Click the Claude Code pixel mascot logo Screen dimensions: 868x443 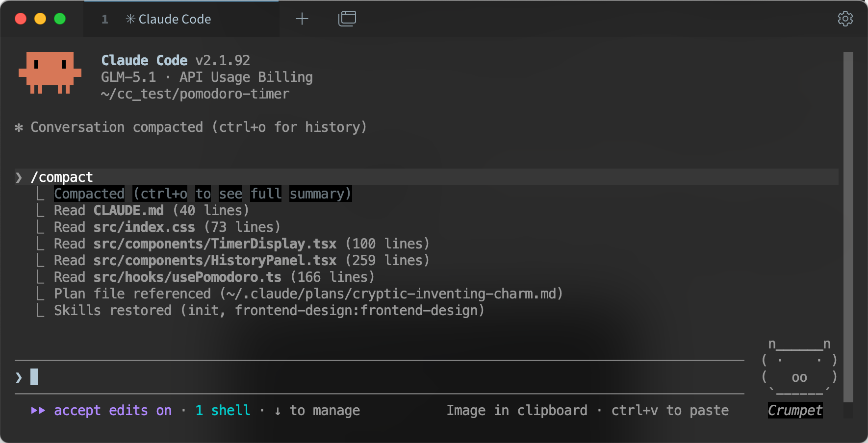tap(50, 73)
